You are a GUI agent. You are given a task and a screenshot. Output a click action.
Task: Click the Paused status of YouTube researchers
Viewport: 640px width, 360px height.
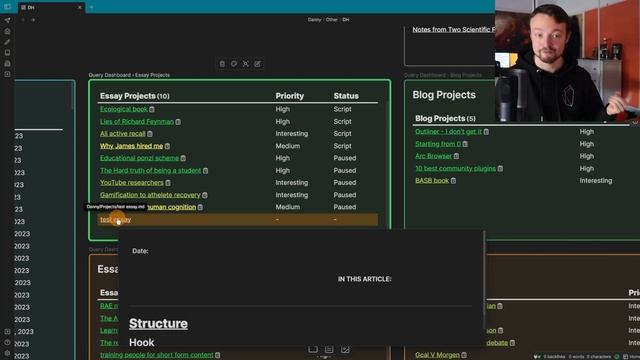point(345,182)
